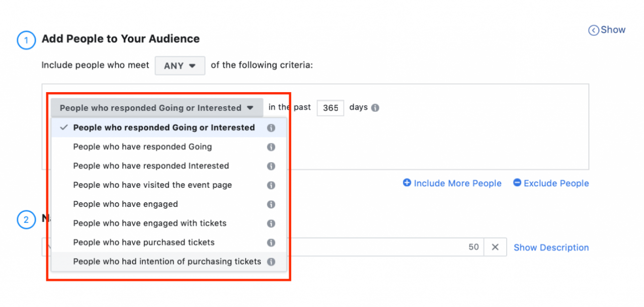Screen dimensions: 644x307
Task: Choose 'People who have visited the event page'
Action: [x=152, y=185]
